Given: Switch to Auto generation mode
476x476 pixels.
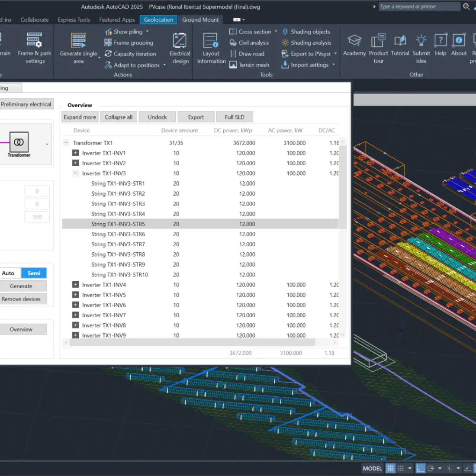Looking at the screenshot, I should (x=8, y=273).
